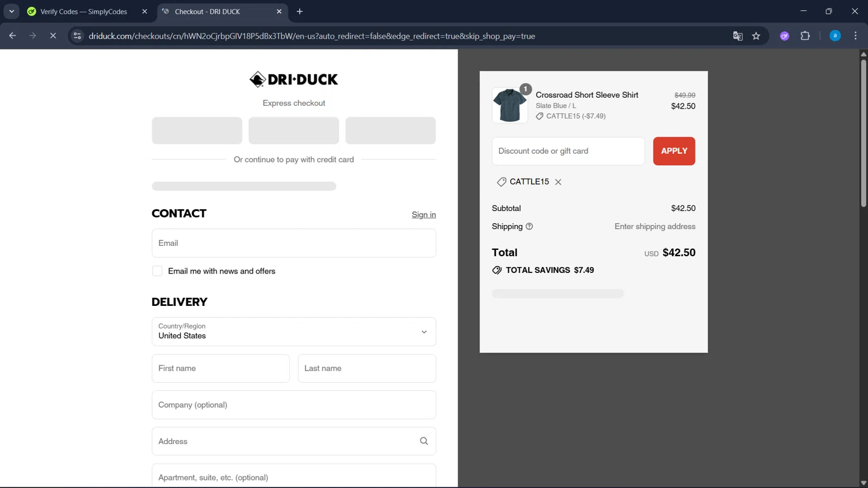Screen dimensions: 868x488
Task: Click the CATTLE15 (-$7.49) line text
Action: tap(576, 116)
